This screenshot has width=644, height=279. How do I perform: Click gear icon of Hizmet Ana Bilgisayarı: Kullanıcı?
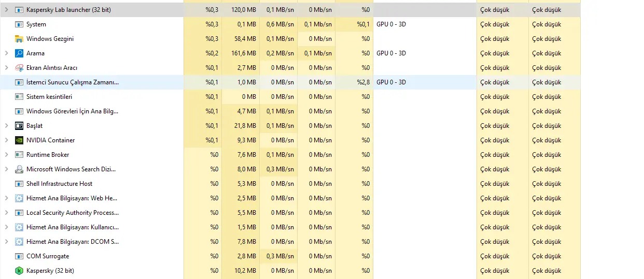coord(19,227)
